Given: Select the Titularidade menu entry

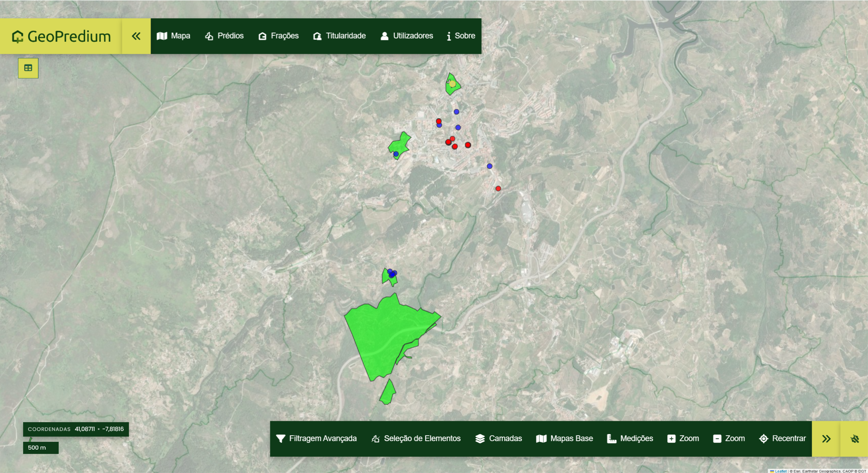Looking at the screenshot, I should click(339, 36).
